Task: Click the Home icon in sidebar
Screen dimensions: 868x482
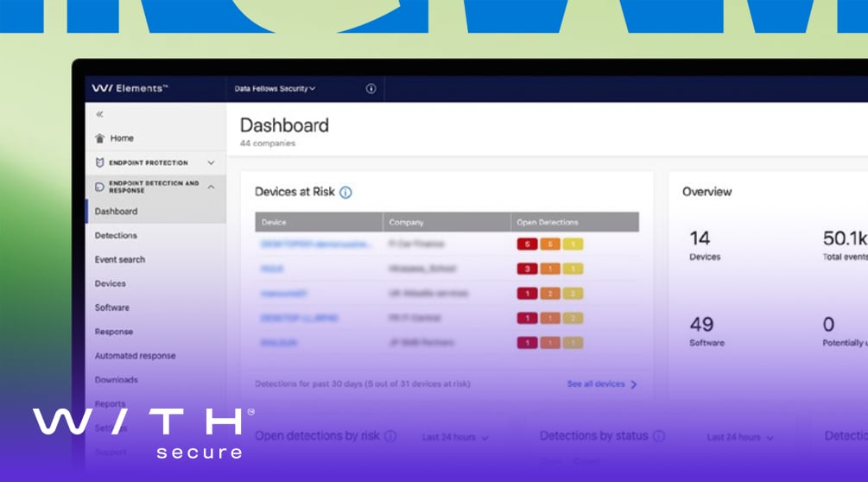Action: [x=100, y=138]
